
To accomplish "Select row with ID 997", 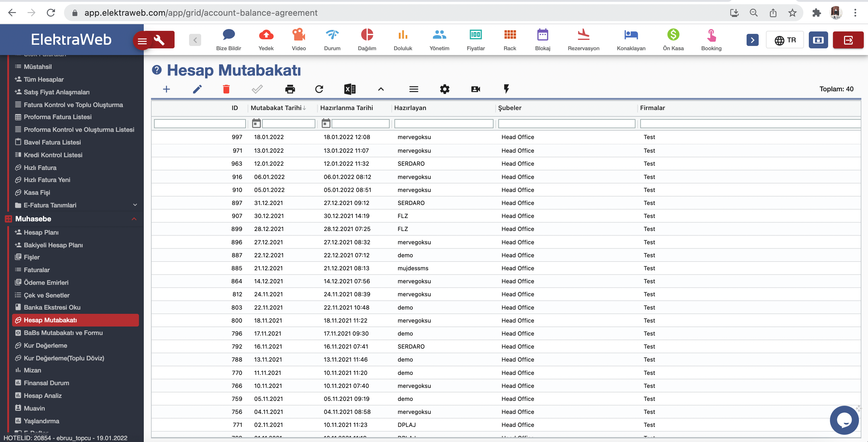I will pos(506,137).
